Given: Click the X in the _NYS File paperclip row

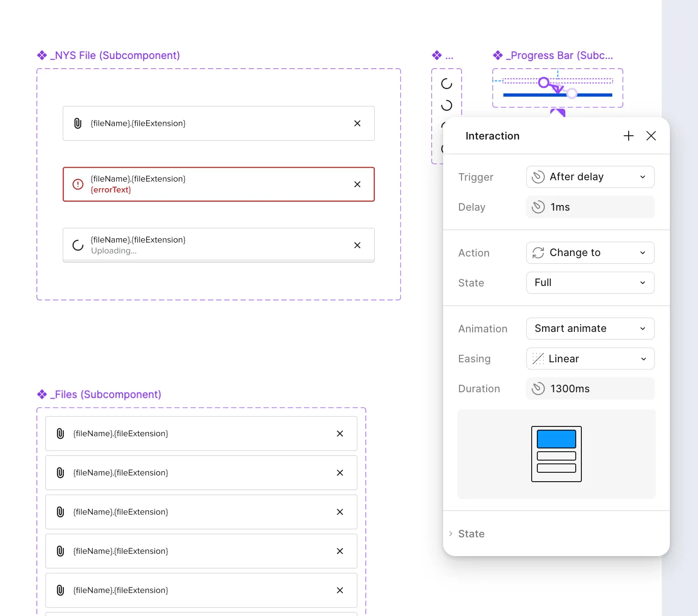Looking at the screenshot, I should point(357,123).
